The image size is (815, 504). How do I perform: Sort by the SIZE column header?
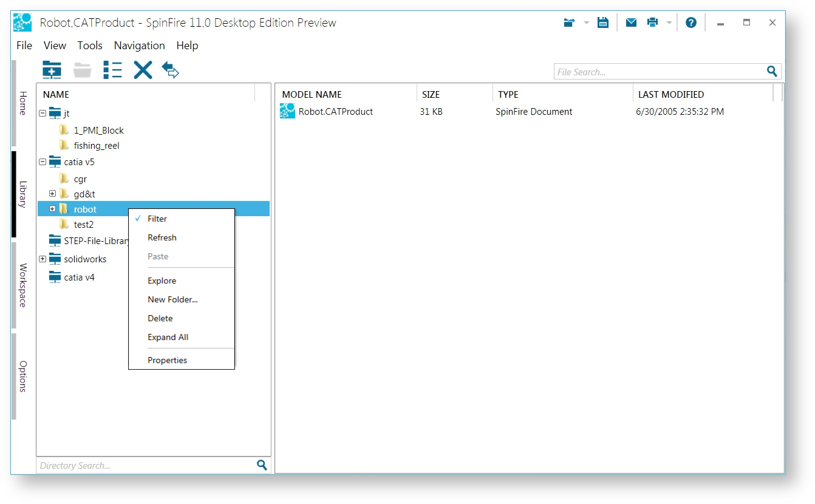[455, 94]
